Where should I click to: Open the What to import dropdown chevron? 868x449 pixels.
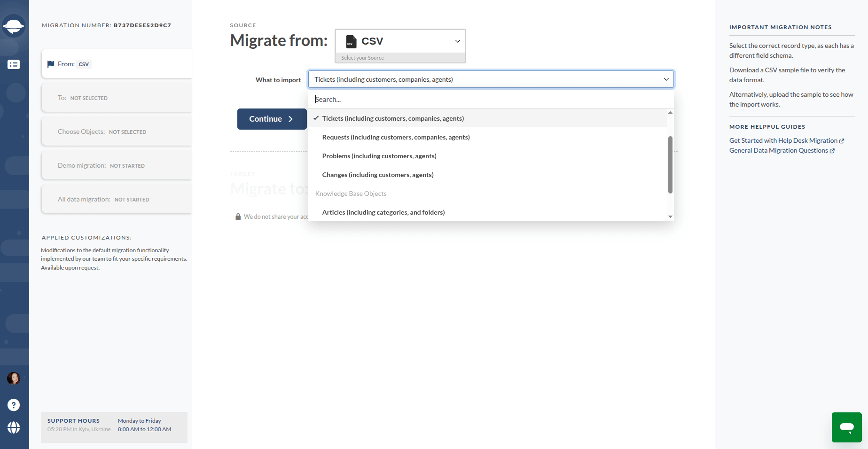666,79
